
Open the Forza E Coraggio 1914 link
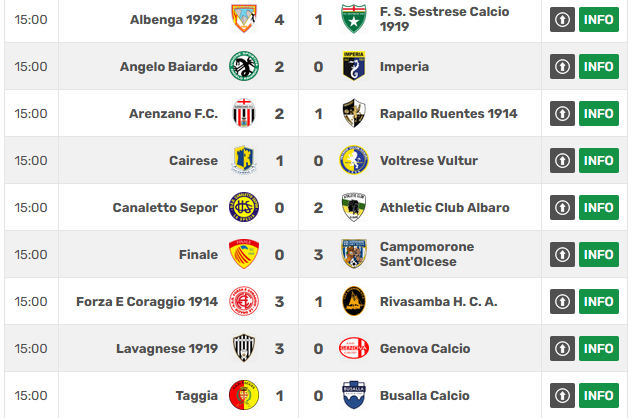(x=147, y=302)
